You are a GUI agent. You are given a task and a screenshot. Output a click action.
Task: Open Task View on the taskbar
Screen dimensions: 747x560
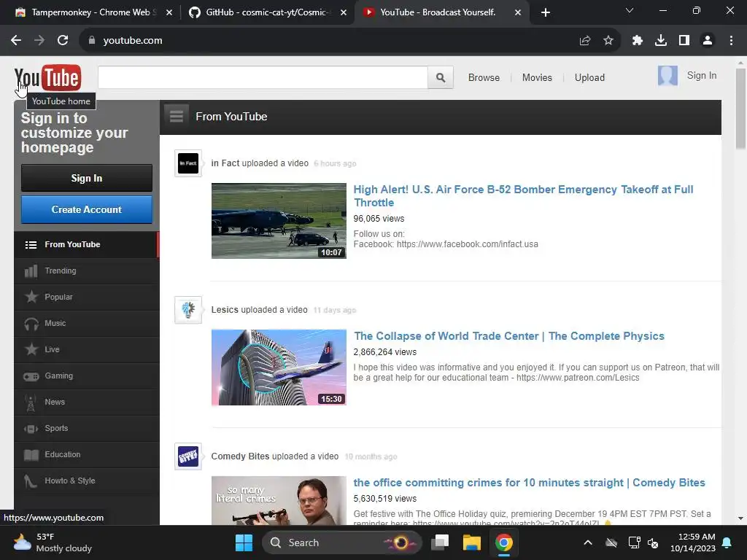[x=440, y=542]
